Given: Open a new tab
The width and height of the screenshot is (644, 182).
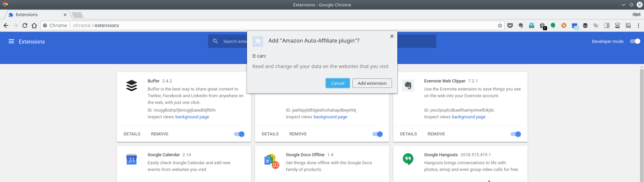Looking at the screenshot, I should click(x=78, y=15).
